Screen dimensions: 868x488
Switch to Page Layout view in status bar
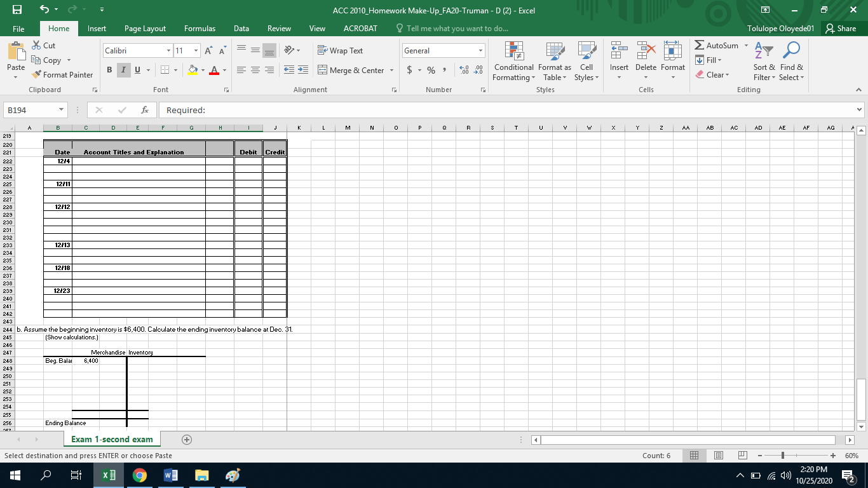pyautogui.click(x=719, y=456)
